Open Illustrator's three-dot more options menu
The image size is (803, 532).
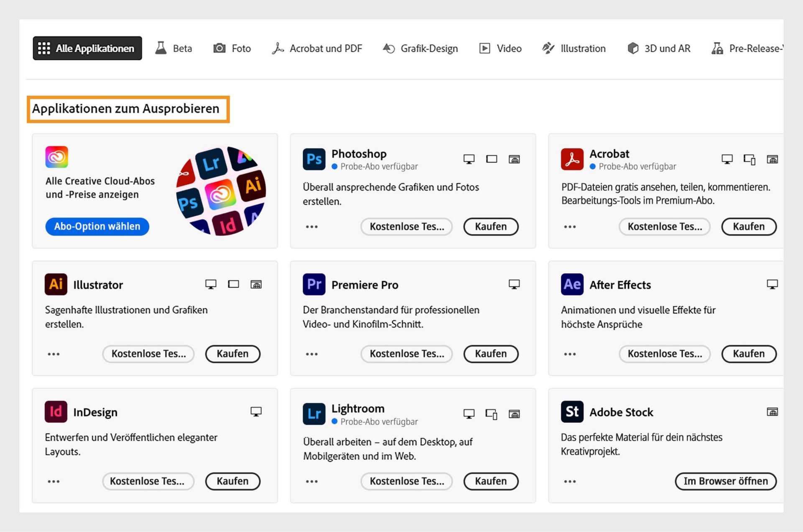tap(54, 354)
